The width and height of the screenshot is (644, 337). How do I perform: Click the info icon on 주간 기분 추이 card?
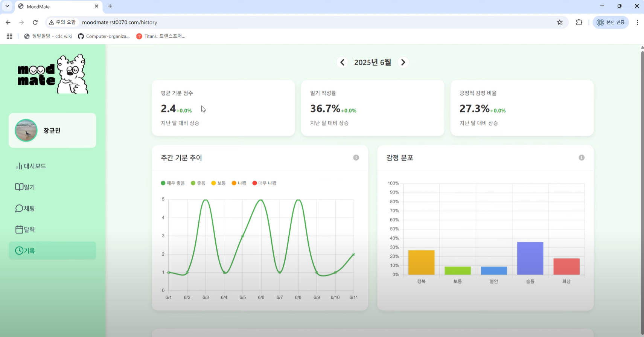point(356,158)
